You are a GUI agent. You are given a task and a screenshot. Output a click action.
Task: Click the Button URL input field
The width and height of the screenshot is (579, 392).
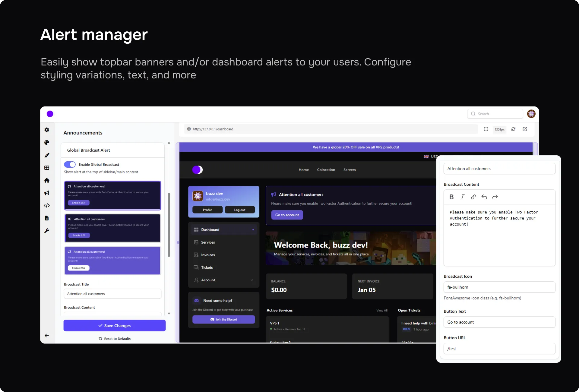[x=499, y=349]
